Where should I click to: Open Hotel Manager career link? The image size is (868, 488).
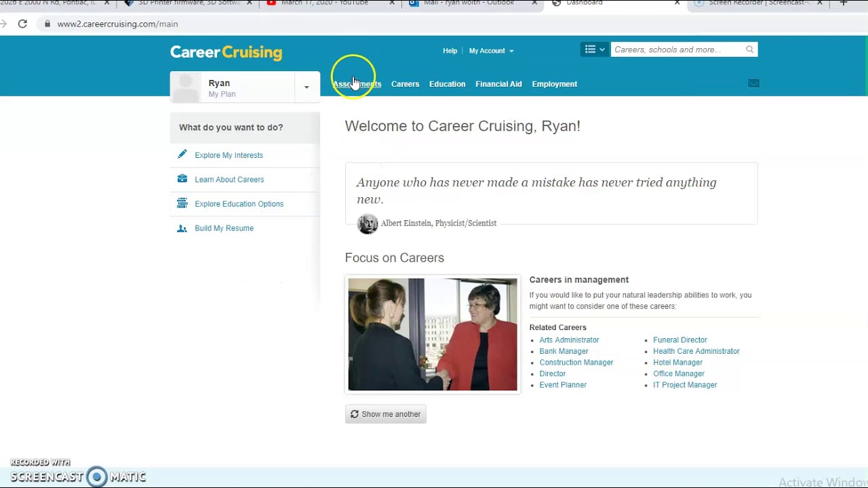pos(677,363)
